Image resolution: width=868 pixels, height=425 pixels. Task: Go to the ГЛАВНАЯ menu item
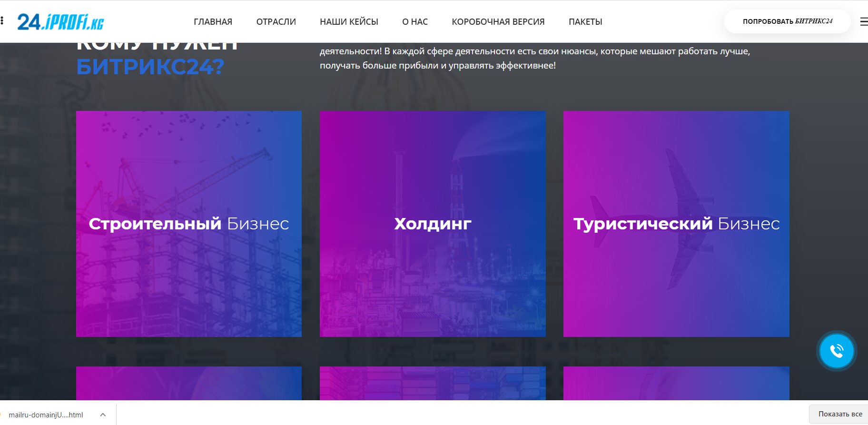coord(213,22)
